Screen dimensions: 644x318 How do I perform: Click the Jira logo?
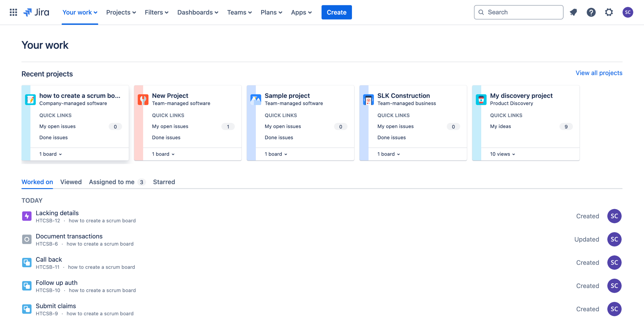pyautogui.click(x=36, y=12)
